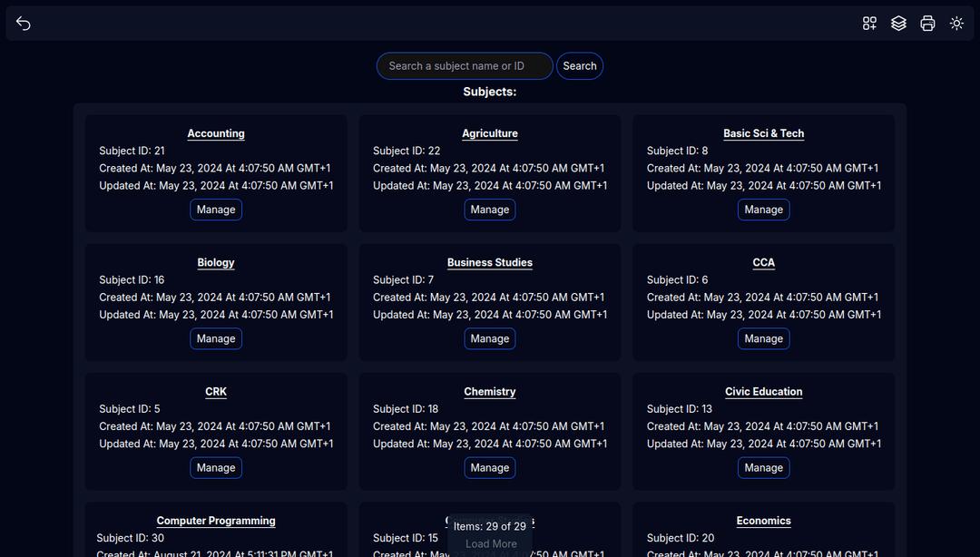This screenshot has width=980, height=557.
Task: Open Manage for Biology
Action: coord(216,338)
